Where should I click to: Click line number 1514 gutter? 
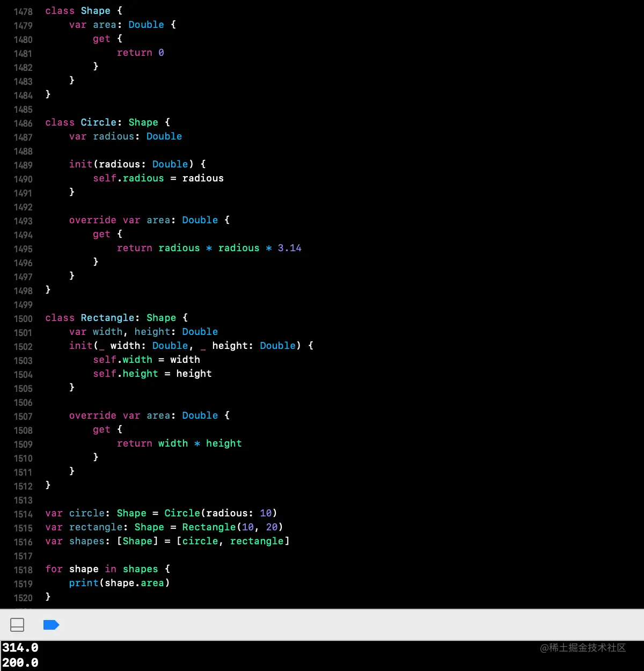(x=23, y=514)
